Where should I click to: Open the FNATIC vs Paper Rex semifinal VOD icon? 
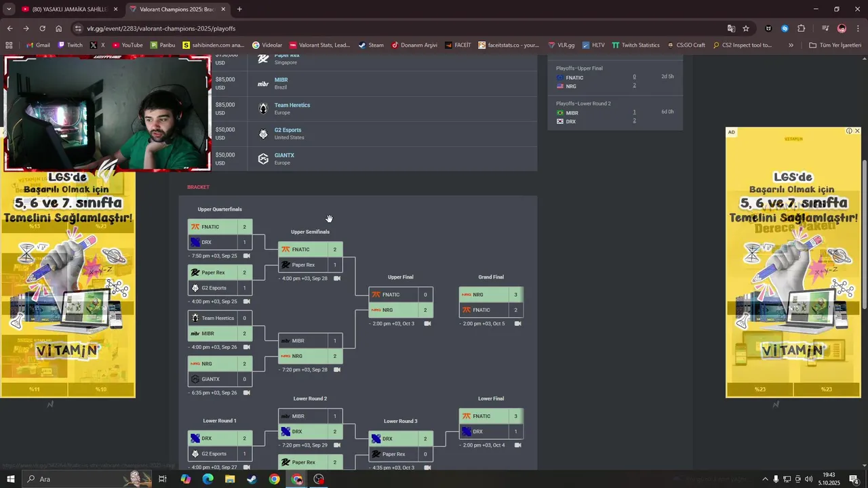337,279
